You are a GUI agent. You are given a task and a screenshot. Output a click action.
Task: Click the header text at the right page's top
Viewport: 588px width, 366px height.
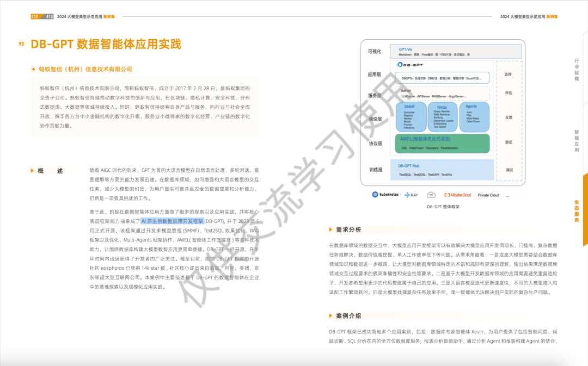pos(529,16)
